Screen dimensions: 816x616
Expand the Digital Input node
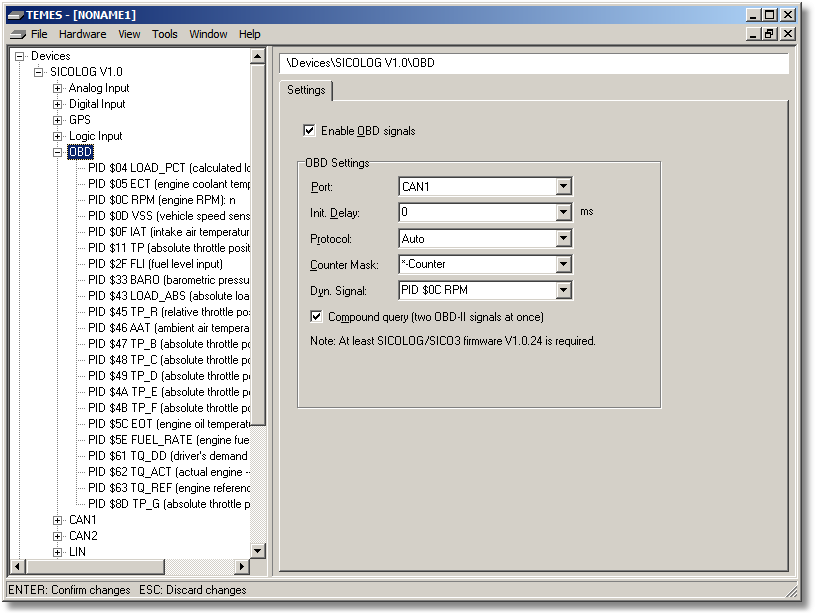[57, 105]
